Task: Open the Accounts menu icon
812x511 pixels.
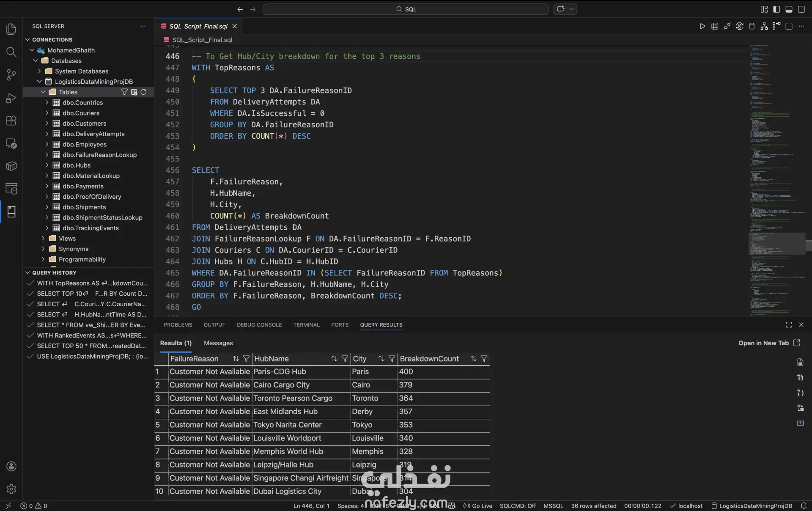Action: coord(11,466)
